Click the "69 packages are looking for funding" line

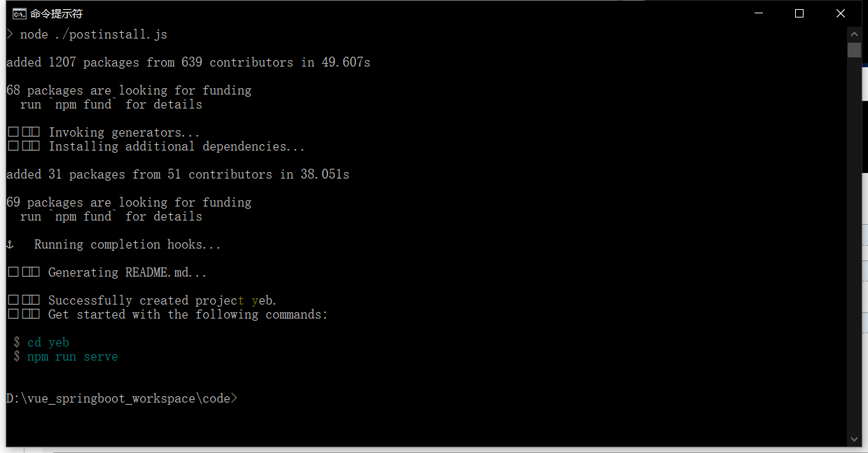click(x=128, y=202)
